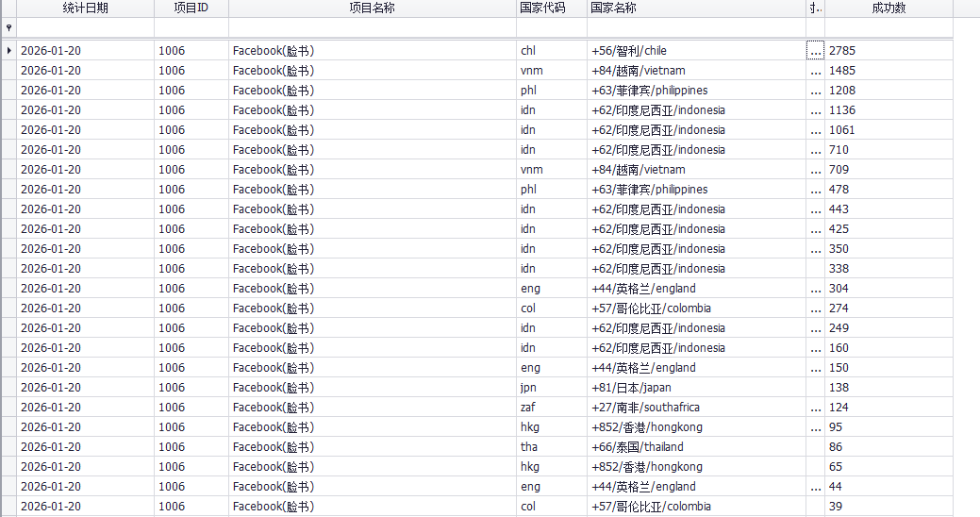Open the ellipsis button in the 350 row
Screen dimensions: 980x517
coord(816,249)
